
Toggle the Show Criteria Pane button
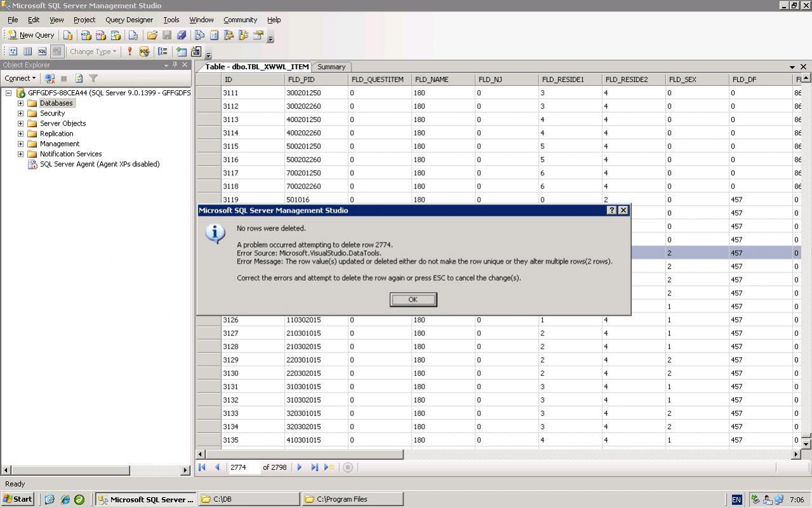[x=27, y=51]
